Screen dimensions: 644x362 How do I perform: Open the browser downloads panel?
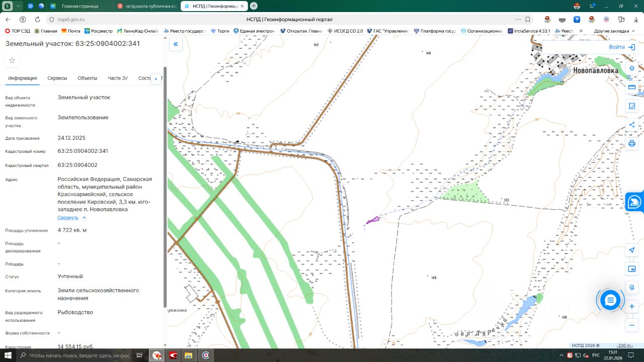pyautogui.click(x=636, y=20)
